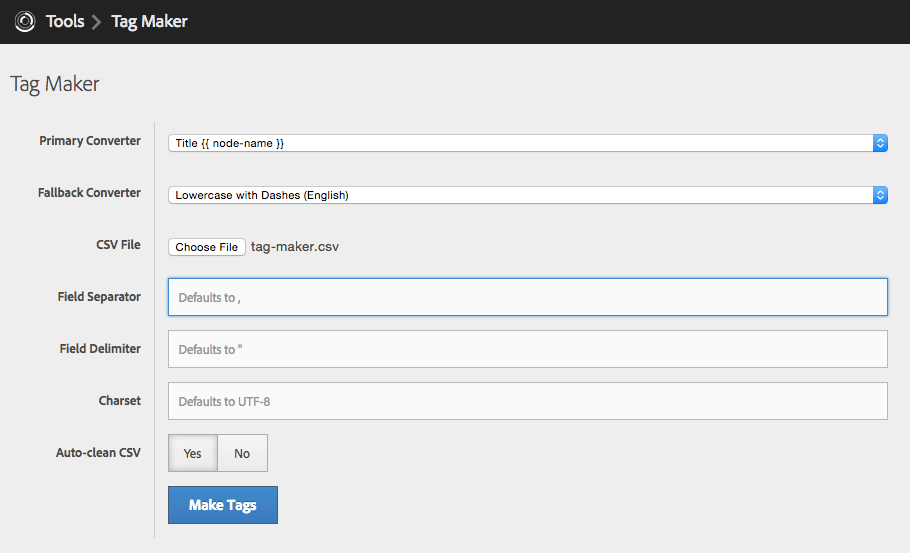Focus the Field Separator input
The image size is (910, 553).
(528, 297)
